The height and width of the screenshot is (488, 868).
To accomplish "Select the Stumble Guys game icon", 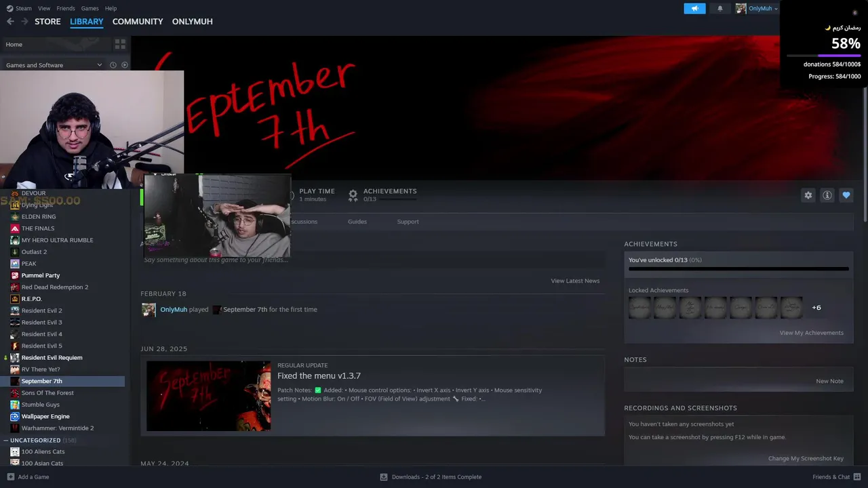I will click(x=15, y=405).
